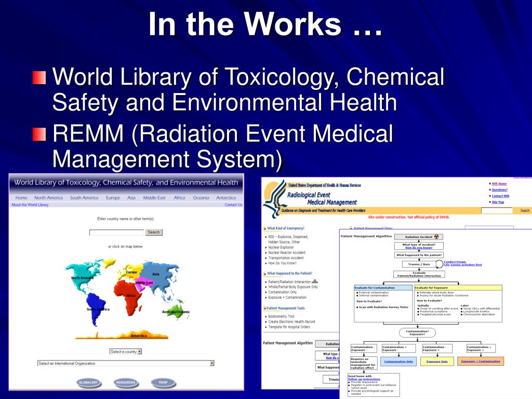Open blue Contamination Only flowchart box
Image resolution: width=532 pixels, height=399 pixels.
[x=398, y=362]
